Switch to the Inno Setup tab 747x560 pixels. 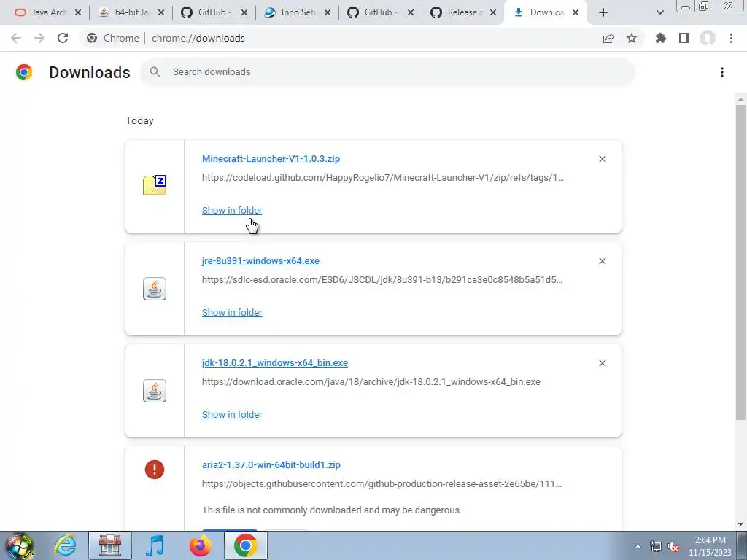(298, 12)
